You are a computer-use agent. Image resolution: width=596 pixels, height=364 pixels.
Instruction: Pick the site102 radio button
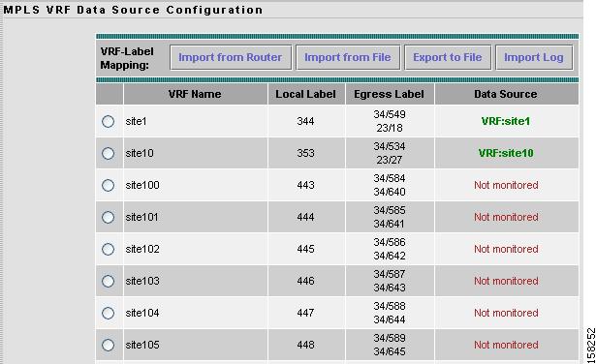pos(108,249)
